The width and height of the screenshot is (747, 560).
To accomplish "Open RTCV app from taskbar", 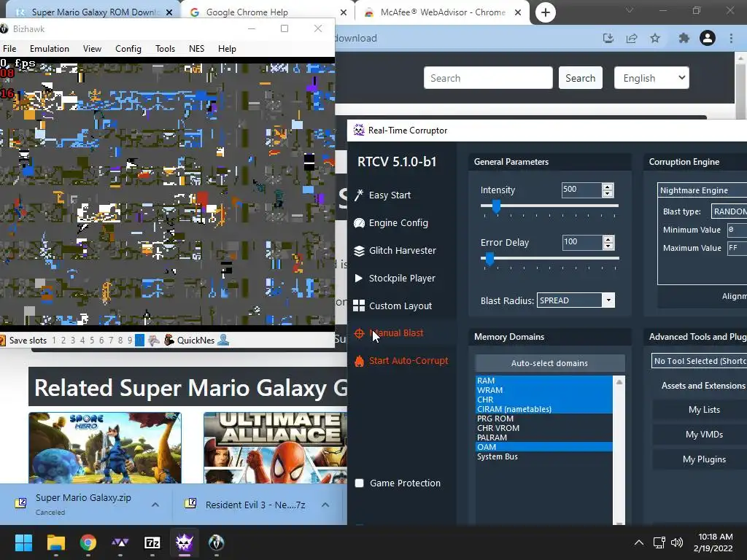I will pyautogui.click(x=185, y=542).
